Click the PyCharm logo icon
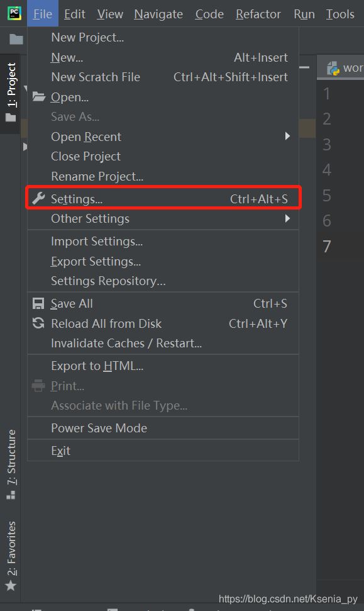This screenshot has width=364, height=611. (14, 13)
